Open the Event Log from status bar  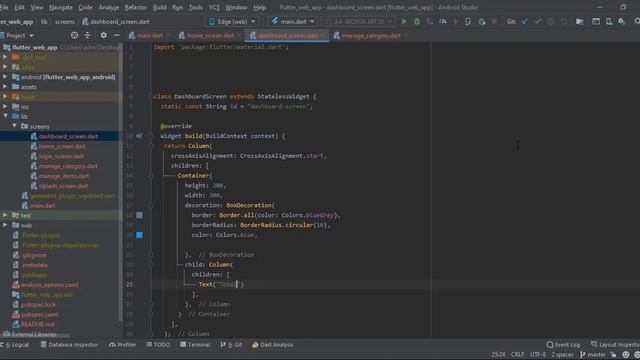563,345
